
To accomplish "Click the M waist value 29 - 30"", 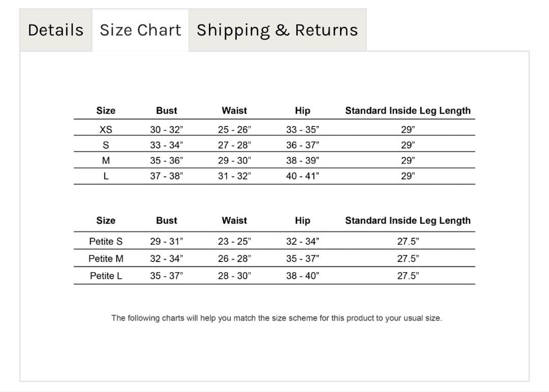I will (234, 161).
